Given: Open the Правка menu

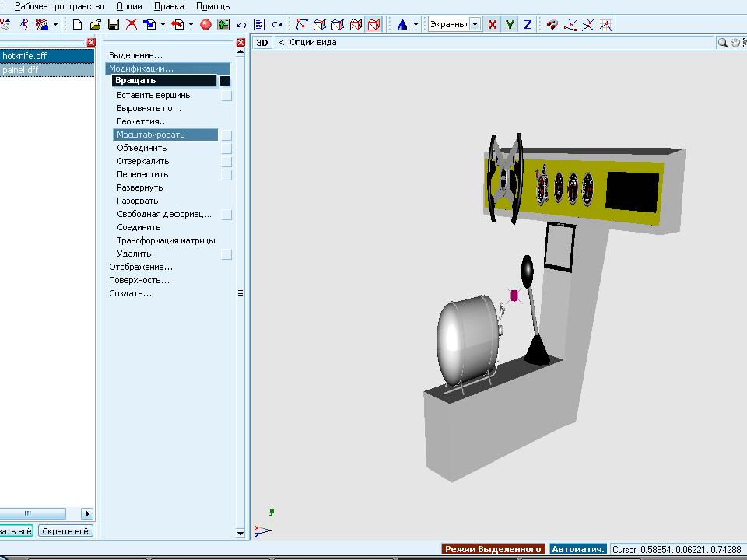Looking at the screenshot, I should [x=169, y=6].
